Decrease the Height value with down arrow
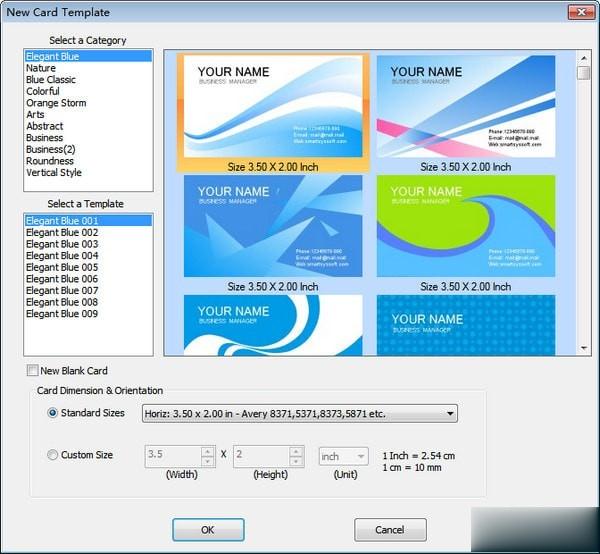This screenshot has width=600, height=554. click(296, 461)
